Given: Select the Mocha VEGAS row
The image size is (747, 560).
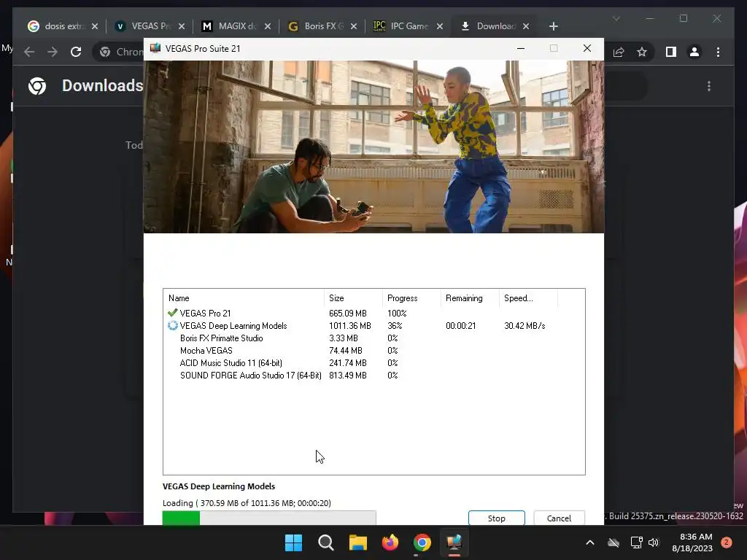Looking at the screenshot, I should pyautogui.click(x=373, y=351).
